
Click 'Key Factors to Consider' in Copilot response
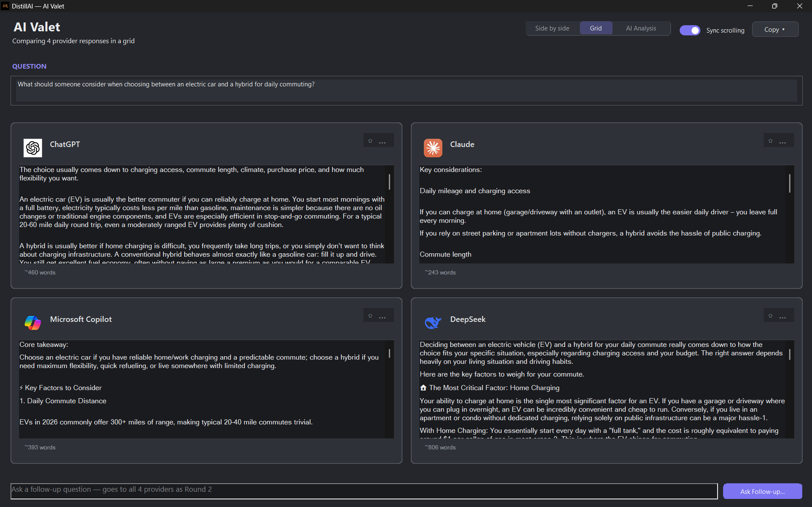[63, 388]
